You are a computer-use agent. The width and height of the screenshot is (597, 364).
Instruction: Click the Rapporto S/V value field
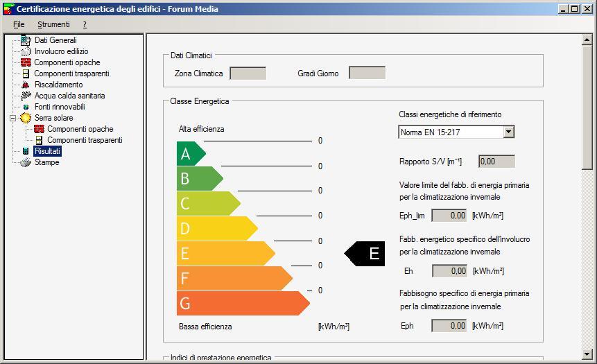pos(496,162)
